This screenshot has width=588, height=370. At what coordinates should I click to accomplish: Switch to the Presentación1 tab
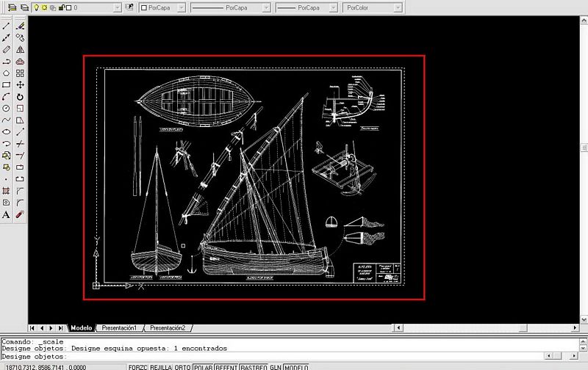click(x=119, y=327)
